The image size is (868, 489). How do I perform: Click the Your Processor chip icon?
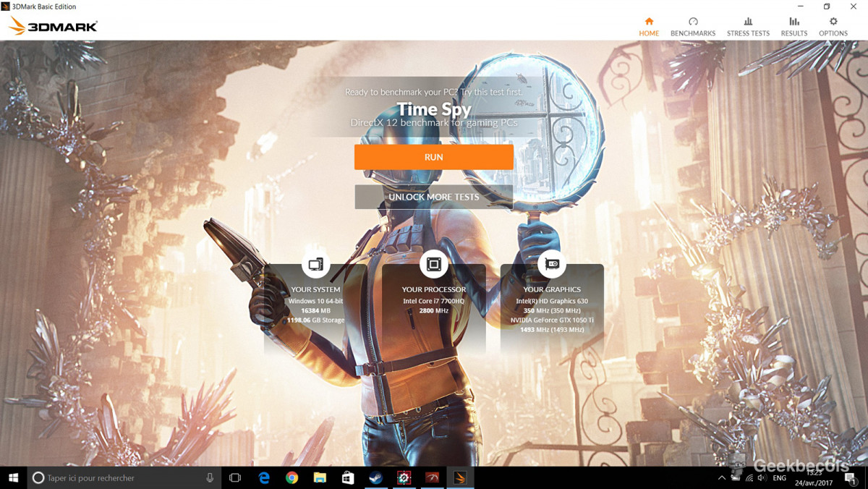[x=433, y=264]
